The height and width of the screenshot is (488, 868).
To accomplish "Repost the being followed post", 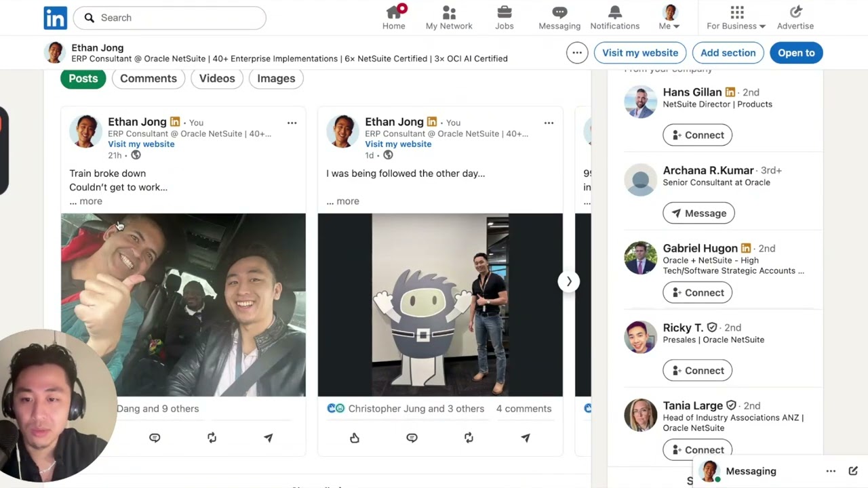I will (x=469, y=438).
